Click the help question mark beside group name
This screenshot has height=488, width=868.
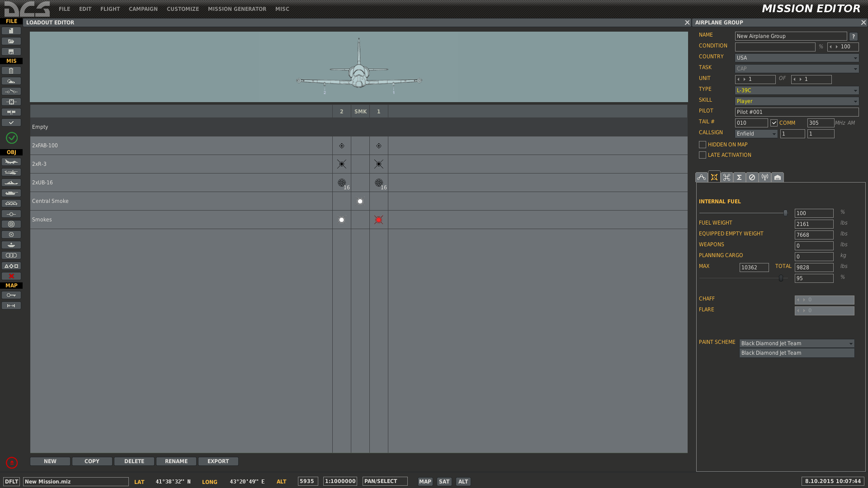(x=854, y=37)
